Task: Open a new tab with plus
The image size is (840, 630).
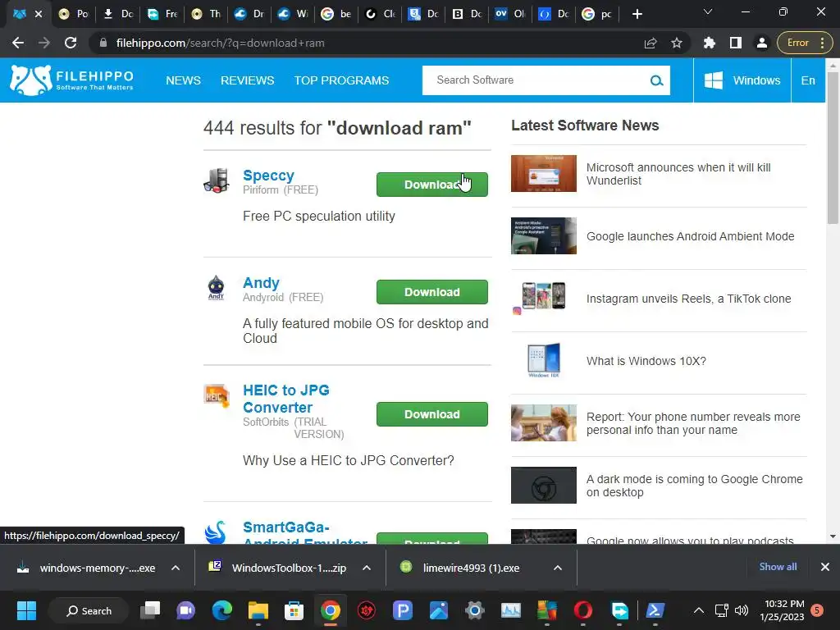Action: click(x=637, y=14)
